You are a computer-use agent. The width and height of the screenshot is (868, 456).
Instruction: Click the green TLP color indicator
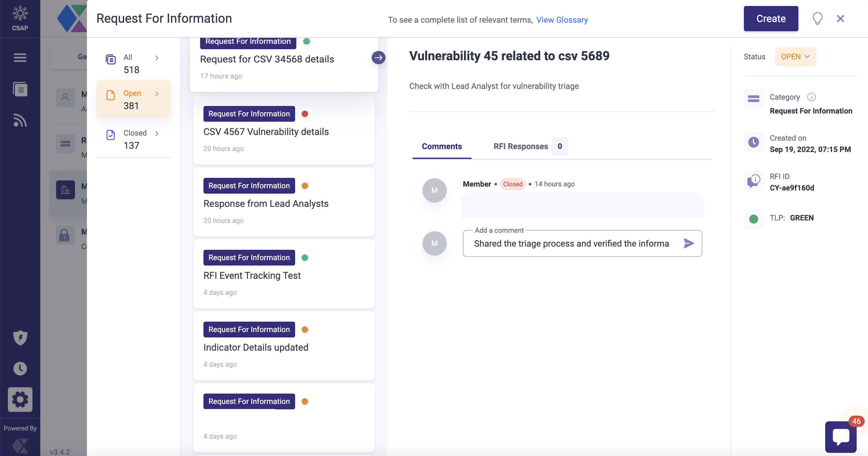pyautogui.click(x=753, y=219)
